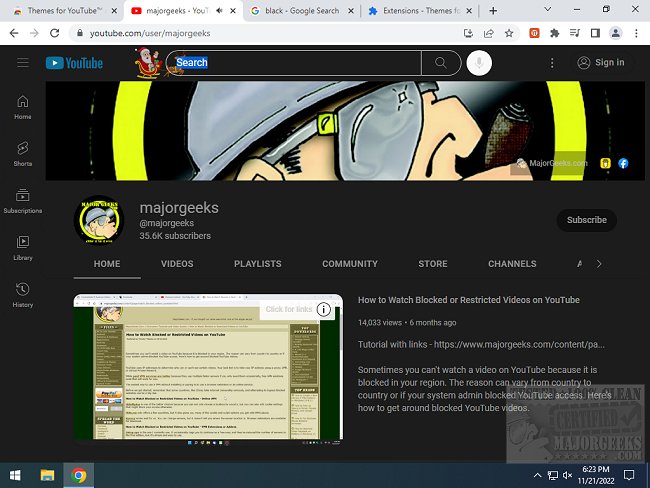Click the Sign in button
Screen dimensions: 650x488
click(601, 63)
